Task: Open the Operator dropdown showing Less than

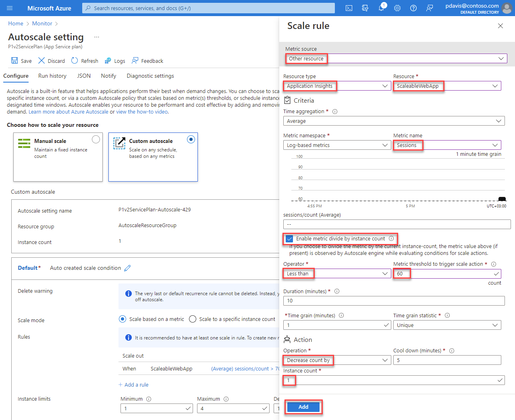Action: tap(337, 273)
